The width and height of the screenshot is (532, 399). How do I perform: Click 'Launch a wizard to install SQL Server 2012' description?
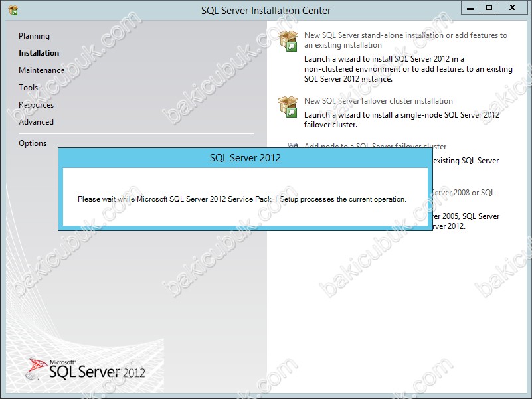(x=408, y=69)
